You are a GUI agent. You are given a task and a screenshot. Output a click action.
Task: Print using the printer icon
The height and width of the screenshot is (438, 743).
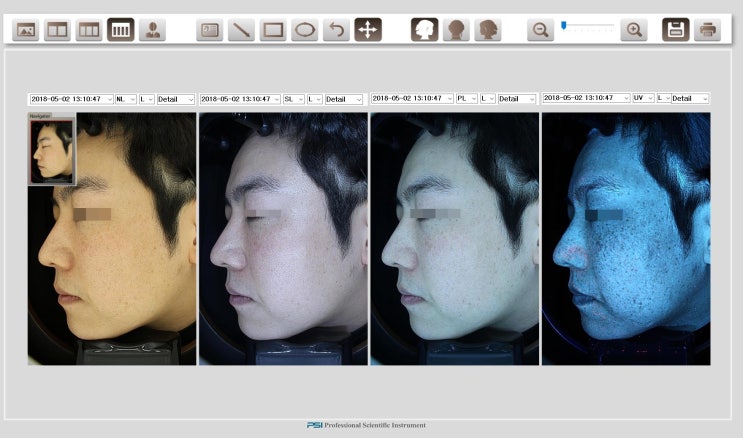[708, 30]
